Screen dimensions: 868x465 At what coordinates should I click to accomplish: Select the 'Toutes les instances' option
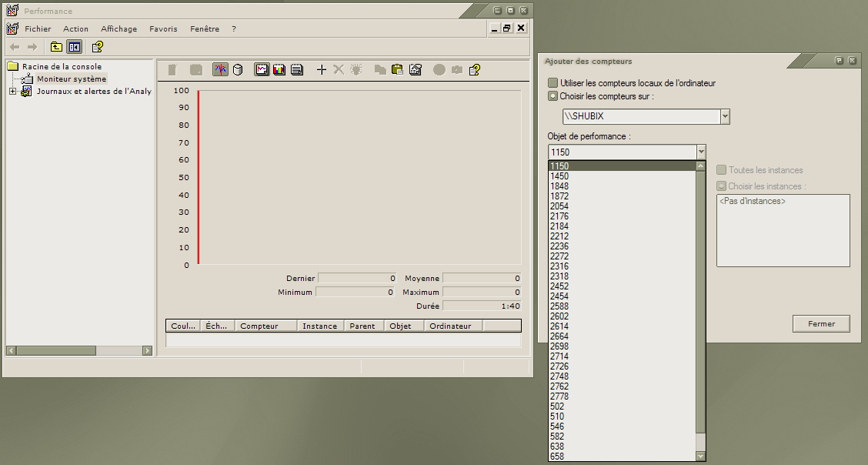coord(721,170)
